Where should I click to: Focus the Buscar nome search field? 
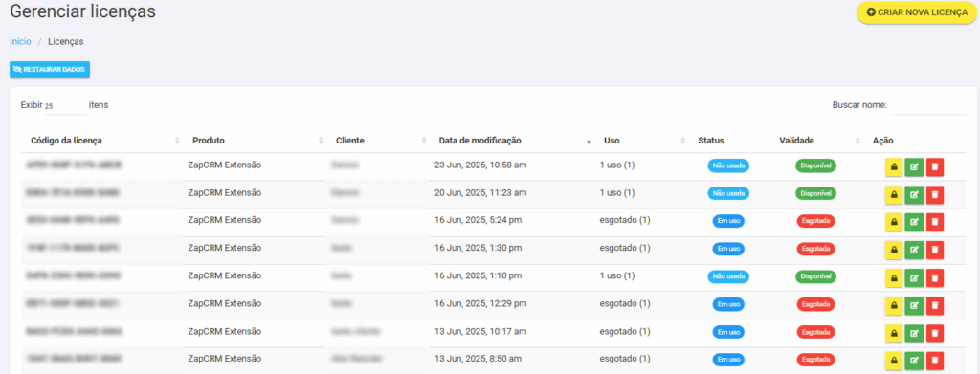click(928, 106)
